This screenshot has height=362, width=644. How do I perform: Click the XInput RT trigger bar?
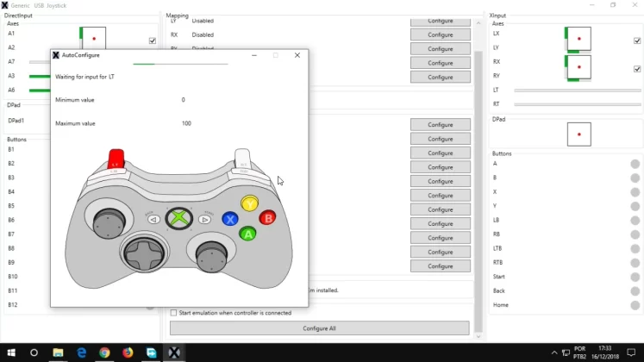pos(578,104)
